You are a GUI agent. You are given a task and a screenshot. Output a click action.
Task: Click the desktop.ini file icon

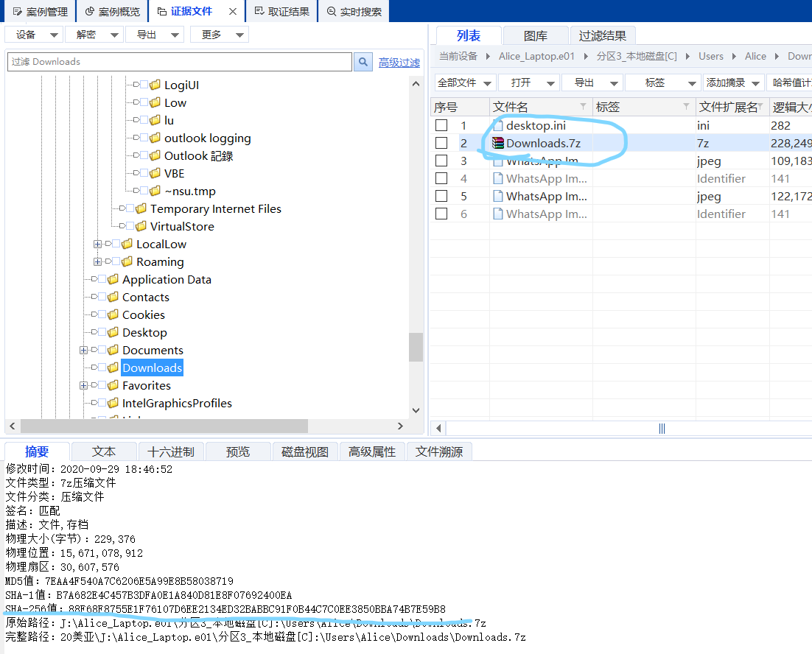497,125
